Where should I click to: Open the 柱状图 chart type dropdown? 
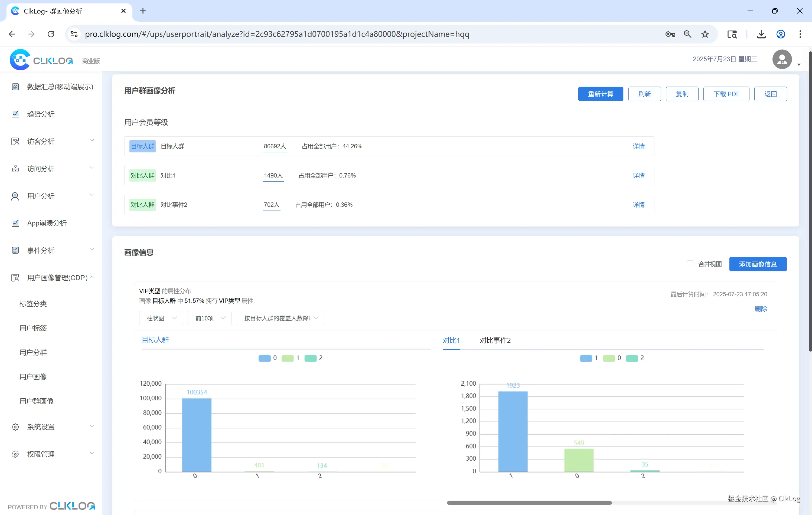tap(161, 318)
